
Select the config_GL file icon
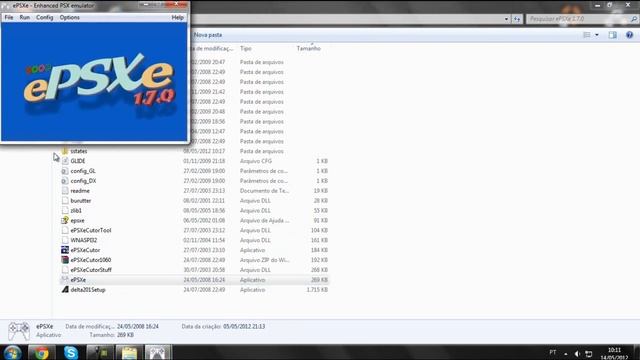pyautogui.click(x=65, y=171)
